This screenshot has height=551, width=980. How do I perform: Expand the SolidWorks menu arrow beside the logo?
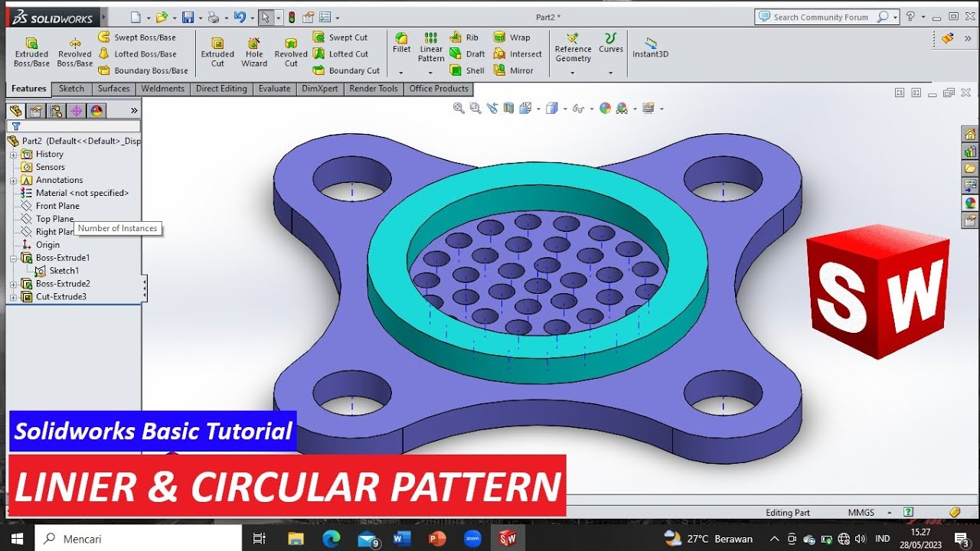104,17
